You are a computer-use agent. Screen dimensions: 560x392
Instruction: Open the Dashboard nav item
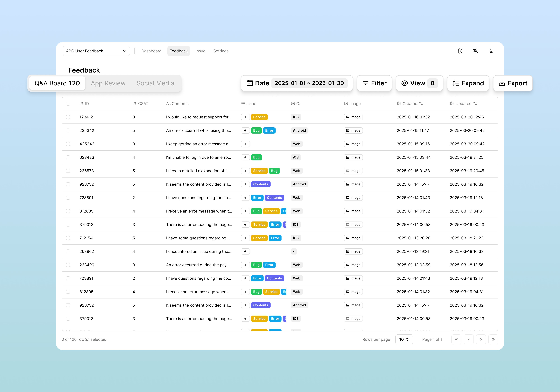click(x=151, y=51)
